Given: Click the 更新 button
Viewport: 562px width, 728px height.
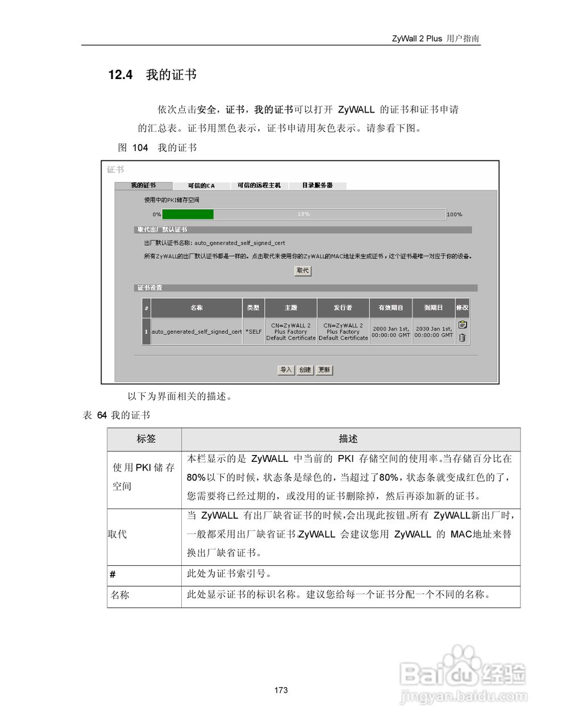Looking at the screenshot, I should click(x=323, y=370).
